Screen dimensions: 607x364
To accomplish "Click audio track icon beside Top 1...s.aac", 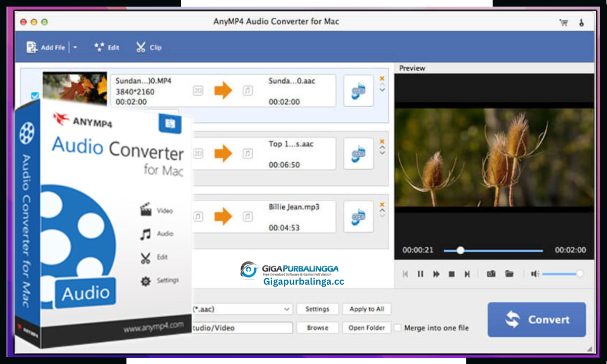I will [x=247, y=153].
